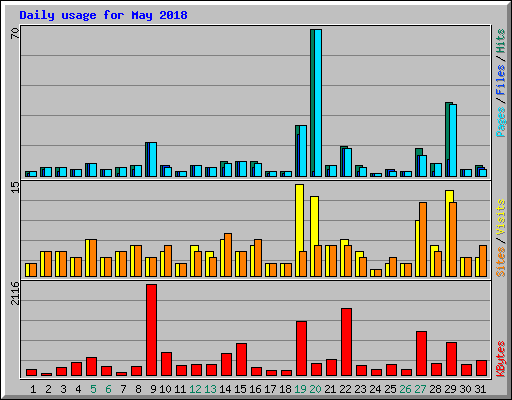The height and width of the screenshot is (400, 512).
Task: Click the 'Files' legend label
Action: (500, 80)
